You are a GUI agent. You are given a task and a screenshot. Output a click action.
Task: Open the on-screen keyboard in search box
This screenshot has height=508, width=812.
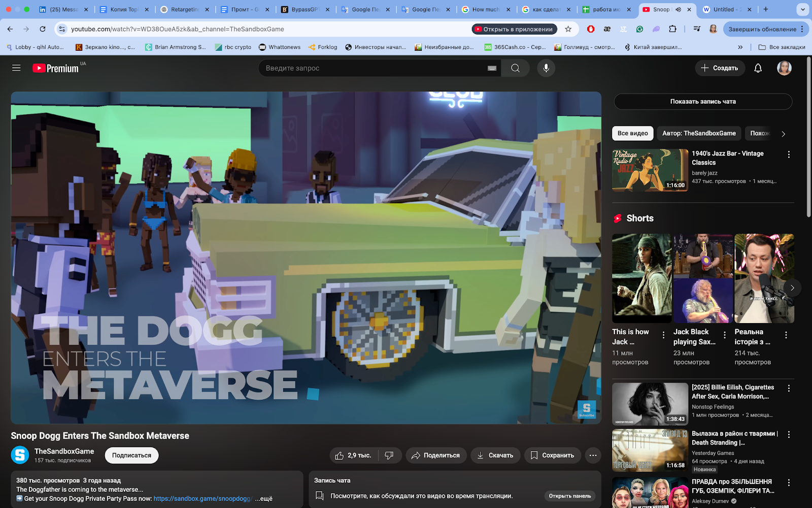click(492, 68)
